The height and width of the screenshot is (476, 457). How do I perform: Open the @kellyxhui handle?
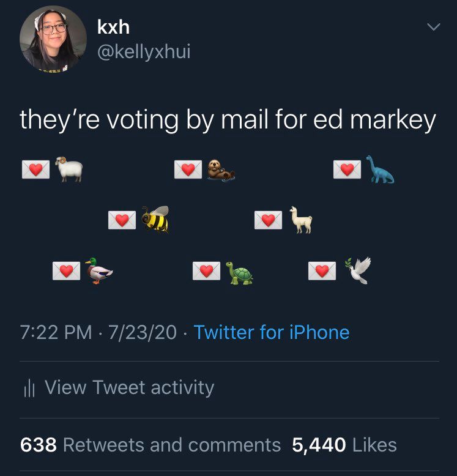(x=144, y=51)
